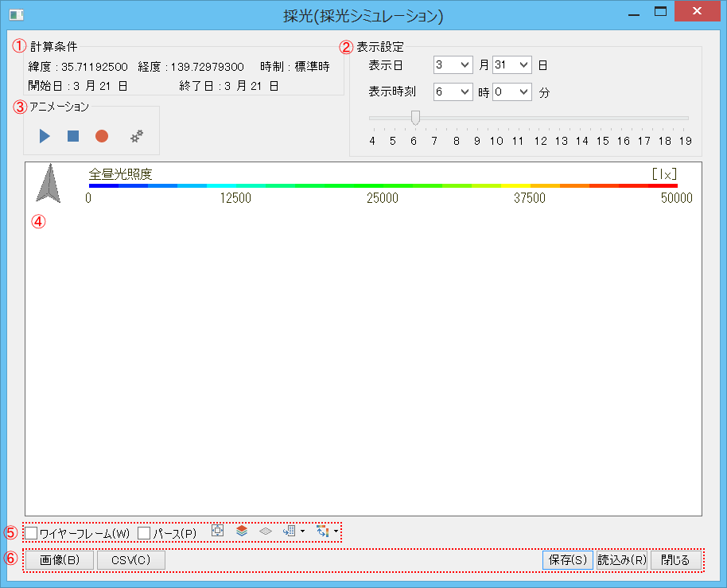Screen dimensions: 727x588
Task: Click the gray single layer icon
Action: 266,532
